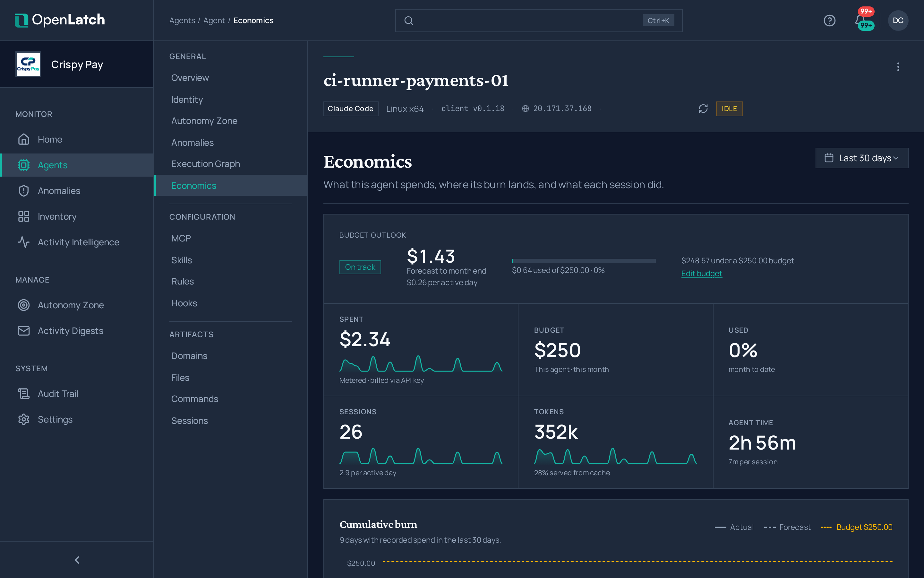Click the Claude Code tag

coord(350,109)
